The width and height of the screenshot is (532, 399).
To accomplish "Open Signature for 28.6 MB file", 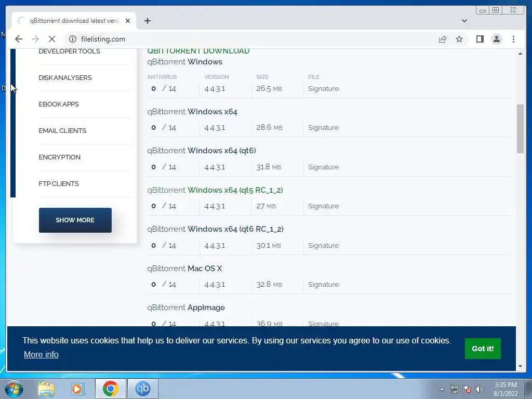I will [323, 128].
